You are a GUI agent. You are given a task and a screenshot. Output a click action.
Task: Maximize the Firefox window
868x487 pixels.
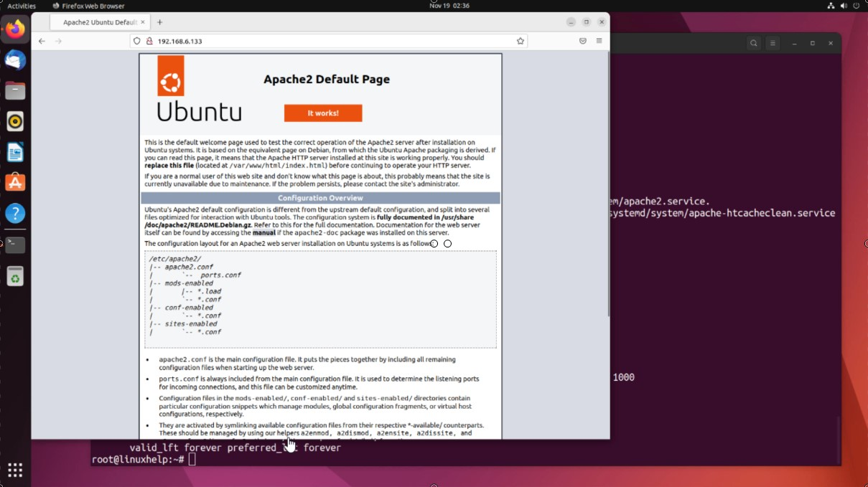click(586, 22)
